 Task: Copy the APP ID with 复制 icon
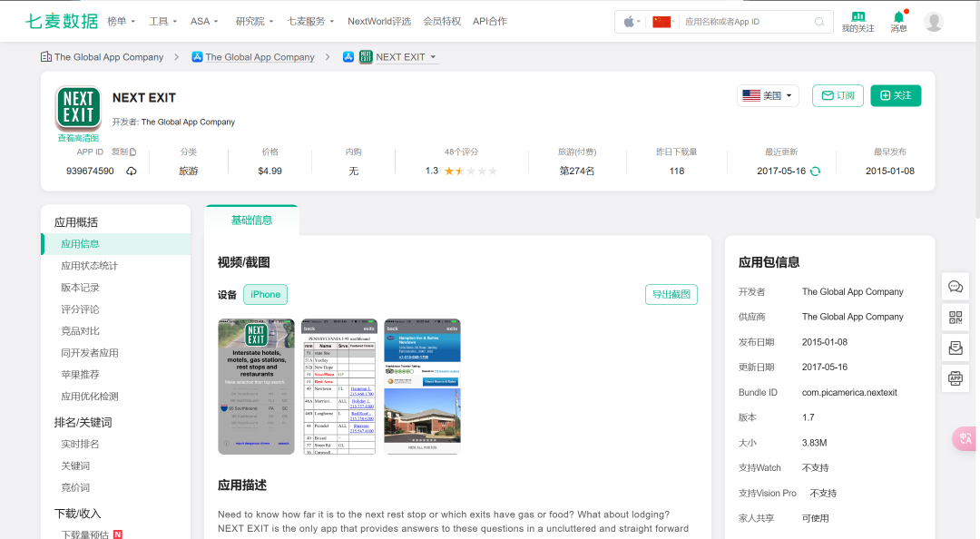coord(123,152)
